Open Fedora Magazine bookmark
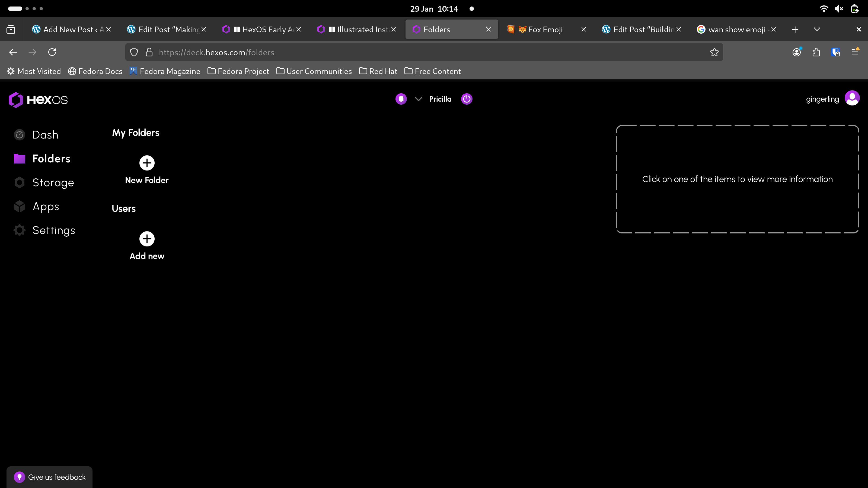Viewport: 868px width, 488px height. tap(165, 71)
